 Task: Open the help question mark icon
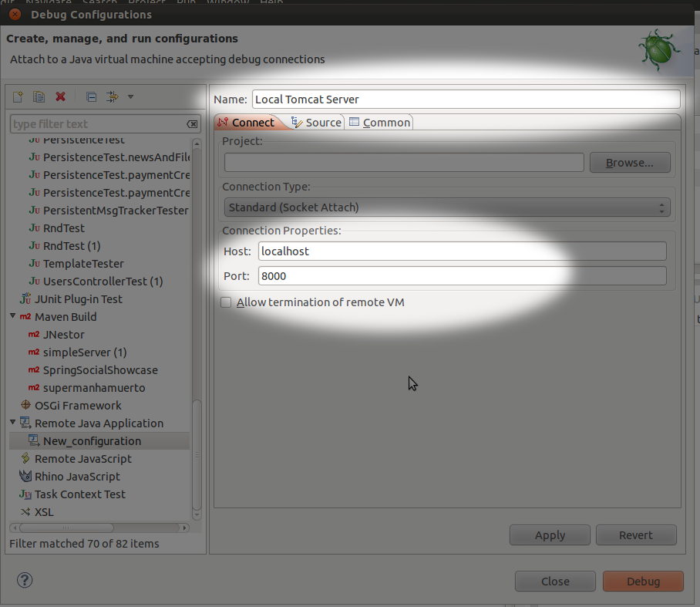25,580
